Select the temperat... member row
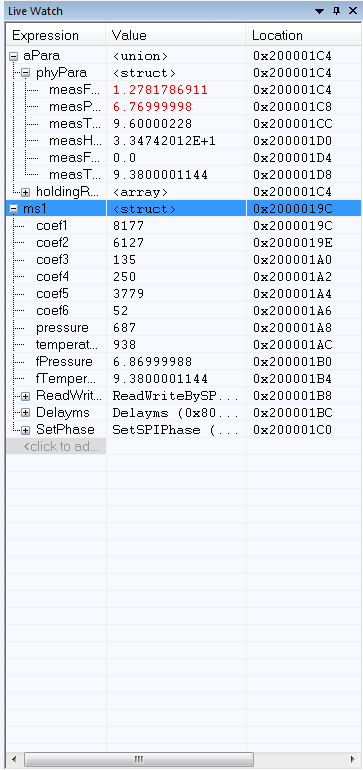363x770 pixels. (x=184, y=345)
